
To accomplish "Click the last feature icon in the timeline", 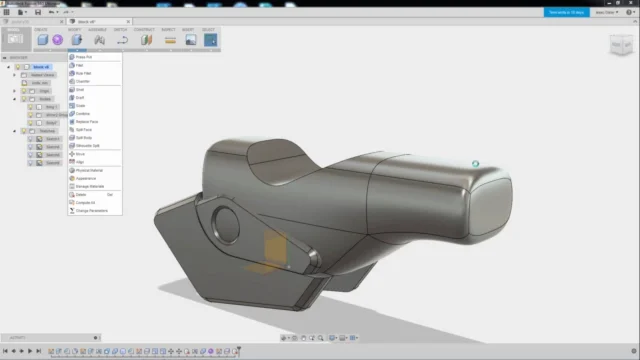I will [235, 351].
